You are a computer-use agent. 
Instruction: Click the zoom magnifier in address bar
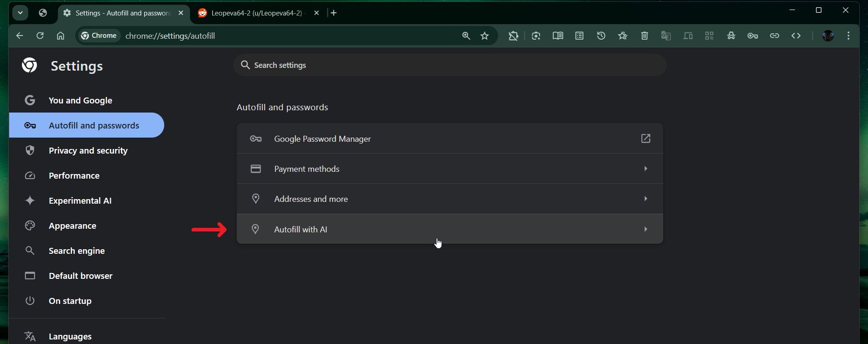point(466,36)
